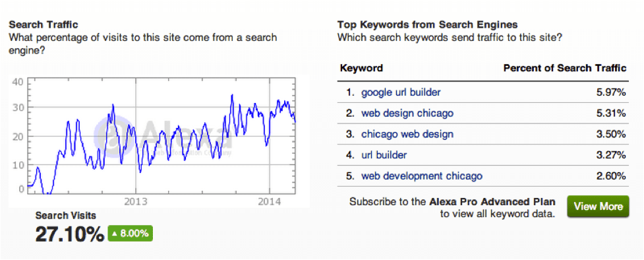The width and height of the screenshot is (644, 260).
Task: Click the Search Visits label below chart
Action: coord(66,216)
